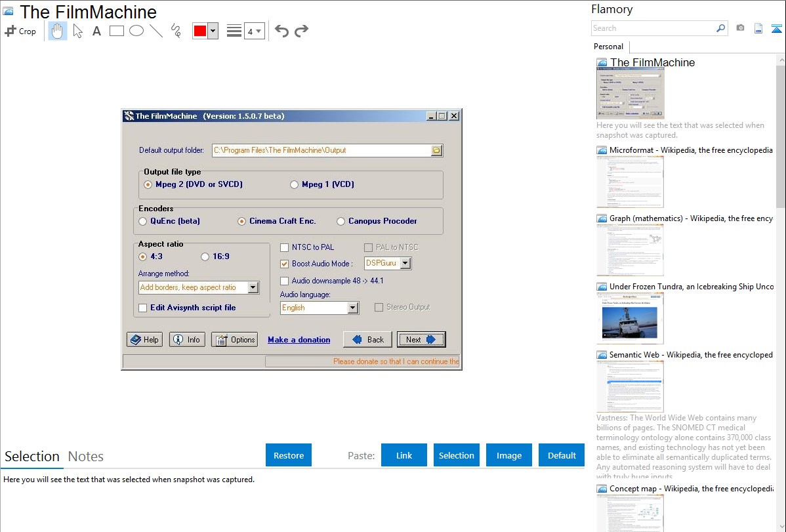This screenshot has height=532, width=786.
Task: Click the Restore button
Action: [289, 455]
